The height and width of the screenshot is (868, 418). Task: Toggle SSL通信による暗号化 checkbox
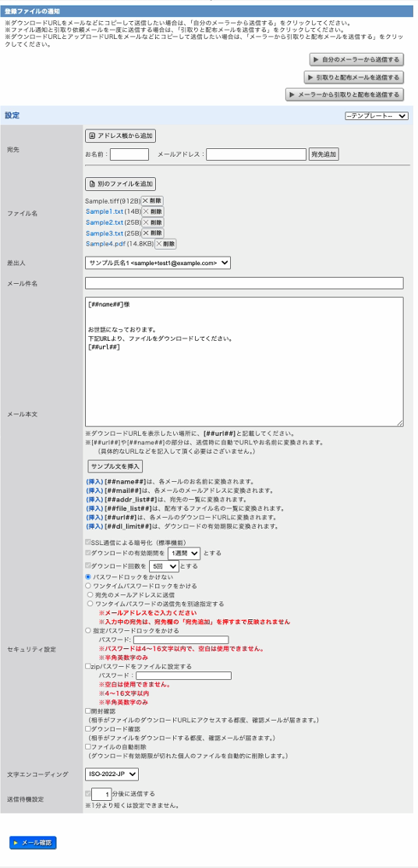[x=88, y=542]
